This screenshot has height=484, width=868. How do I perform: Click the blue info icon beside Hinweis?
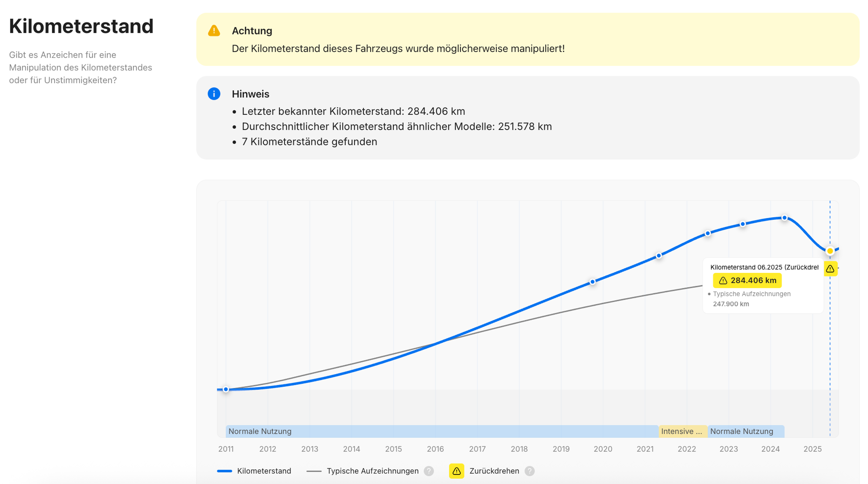(214, 94)
